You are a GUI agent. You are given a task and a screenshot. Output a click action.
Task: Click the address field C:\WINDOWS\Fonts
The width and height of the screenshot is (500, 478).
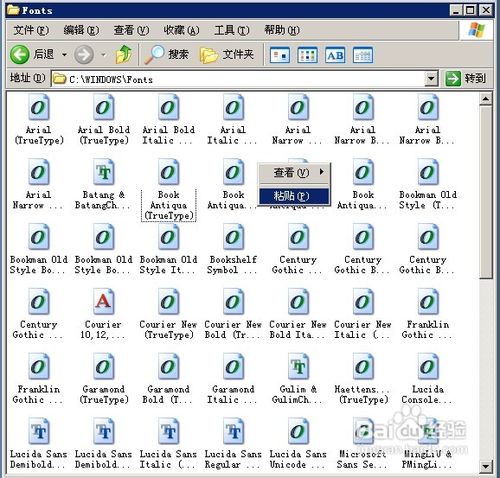(x=238, y=79)
